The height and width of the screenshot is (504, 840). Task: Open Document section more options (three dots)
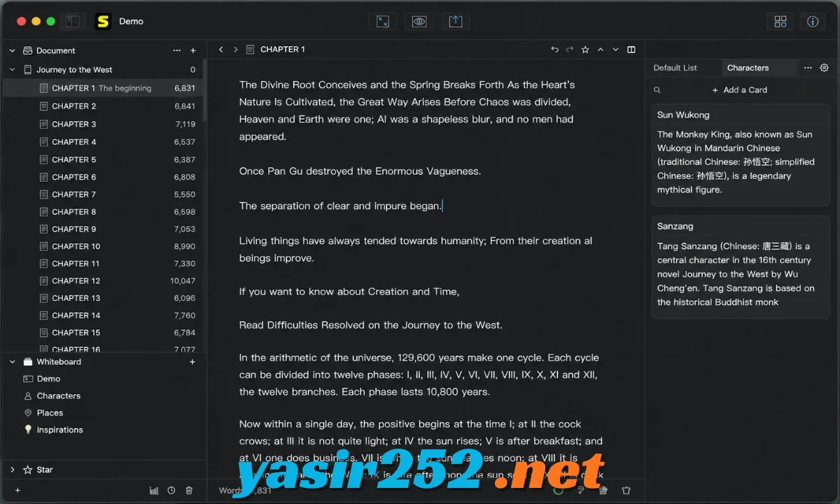pos(177,50)
